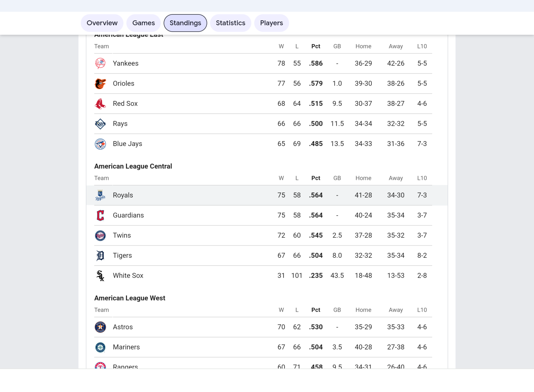
Task: Click Guardians home record 40-24
Action: point(363,215)
